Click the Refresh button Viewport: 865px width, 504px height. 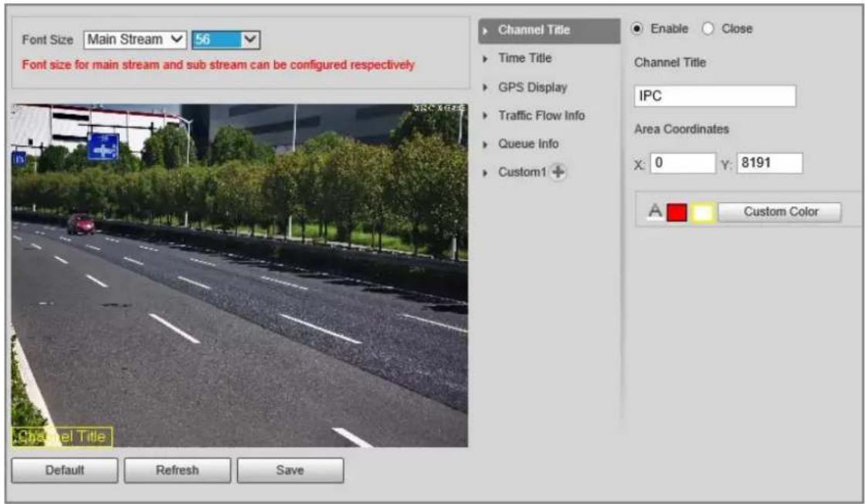click(177, 470)
